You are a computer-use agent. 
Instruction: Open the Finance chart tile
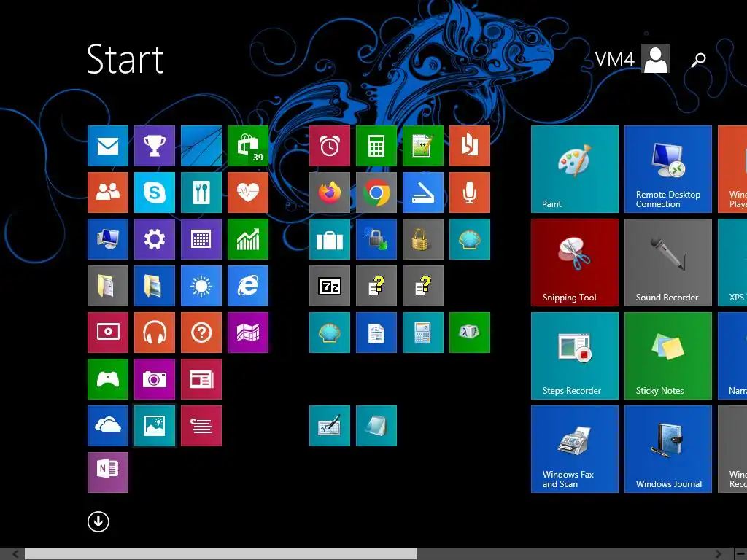point(248,239)
